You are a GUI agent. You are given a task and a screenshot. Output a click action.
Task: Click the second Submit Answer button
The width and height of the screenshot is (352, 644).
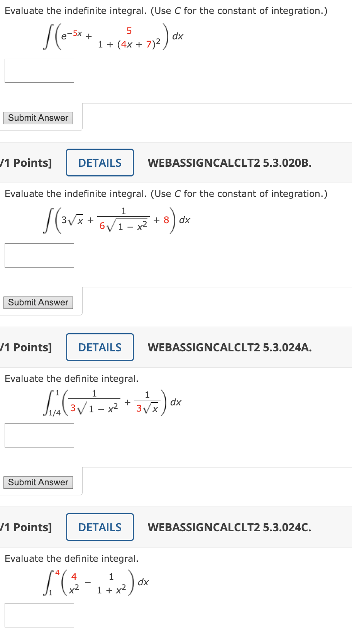[x=38, y=302]
